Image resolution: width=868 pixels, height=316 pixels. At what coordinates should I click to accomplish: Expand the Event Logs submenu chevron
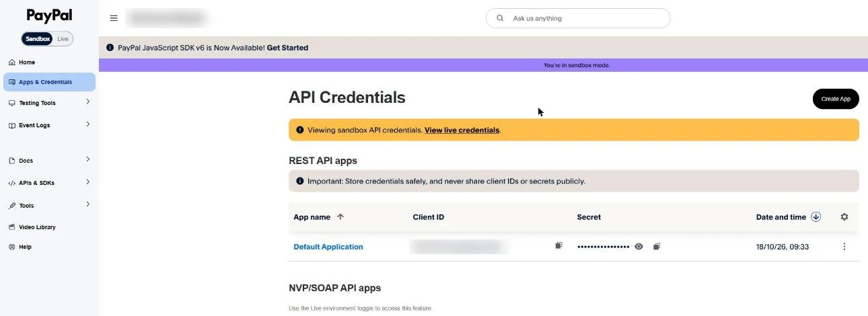pyautogui.click(x=88, y=124)
